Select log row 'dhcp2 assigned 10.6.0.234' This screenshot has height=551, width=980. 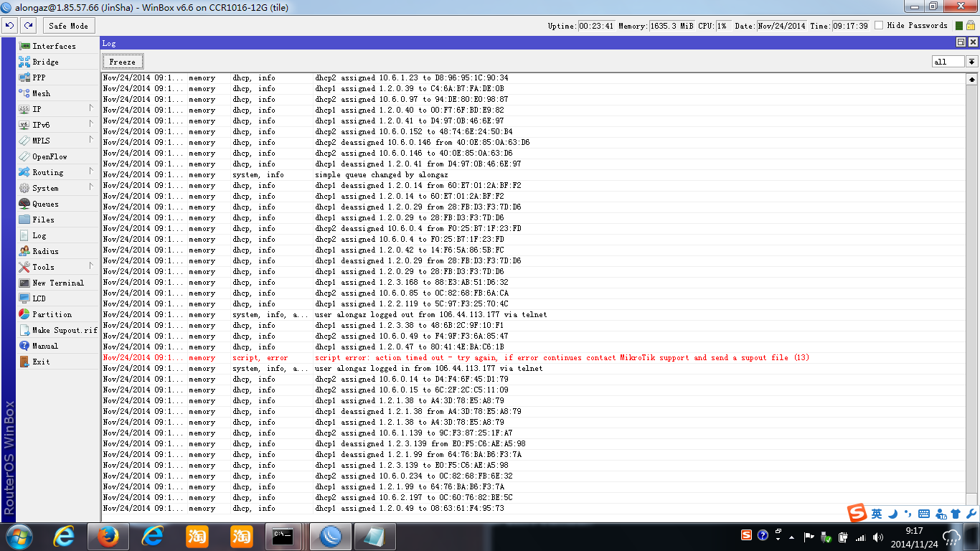[x=534, y=476]
